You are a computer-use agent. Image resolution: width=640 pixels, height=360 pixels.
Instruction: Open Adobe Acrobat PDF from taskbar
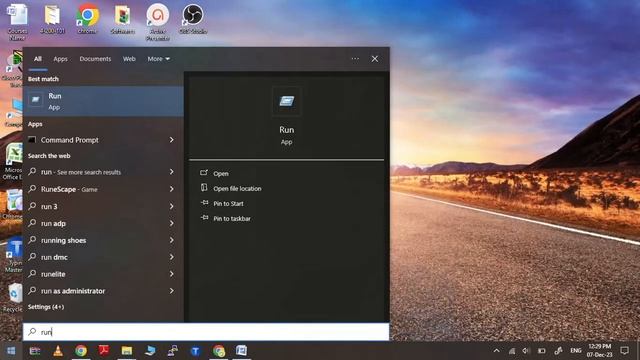104,351
